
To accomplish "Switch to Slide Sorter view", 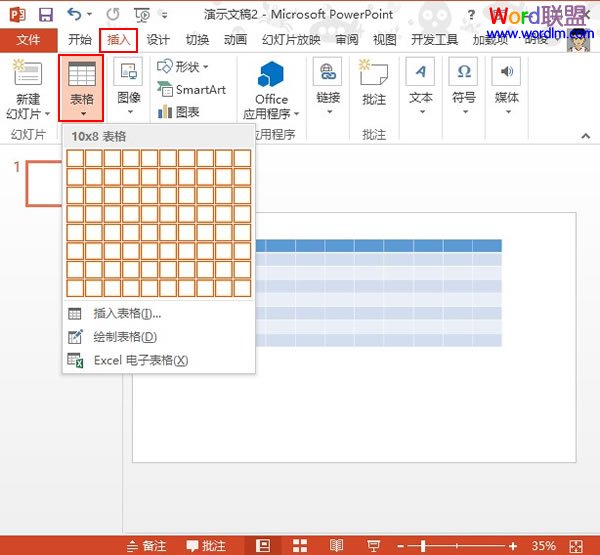I will (300, 545).
